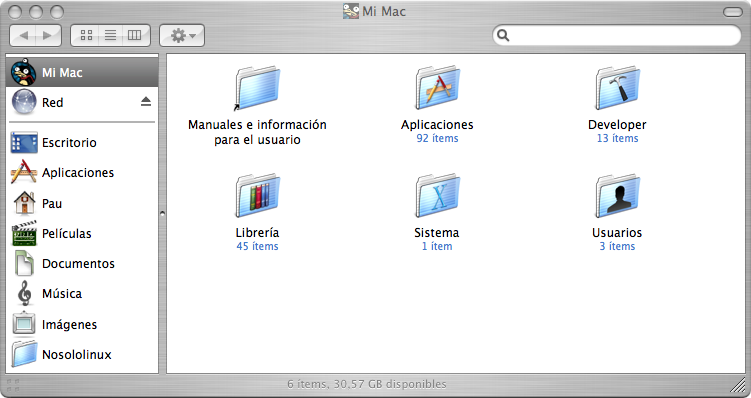Click the Usuarios folder label

(617, 233)
